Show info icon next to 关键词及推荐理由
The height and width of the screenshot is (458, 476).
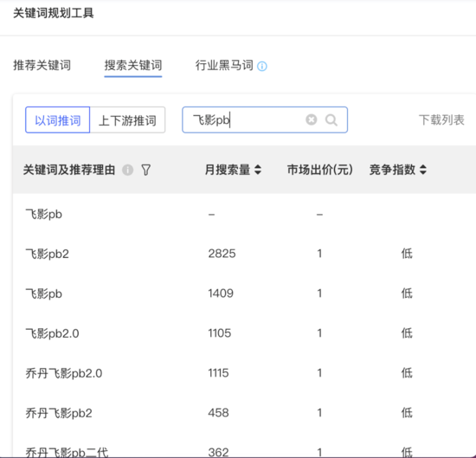coord(128,170)
